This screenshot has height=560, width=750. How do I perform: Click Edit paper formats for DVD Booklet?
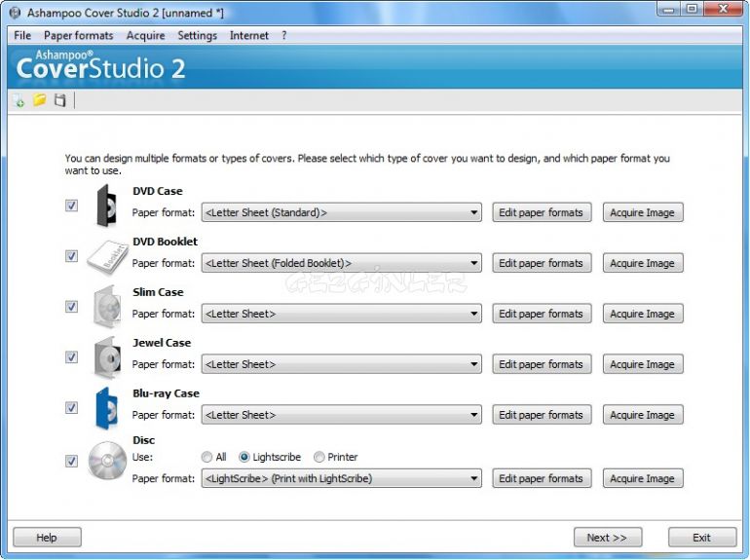pyautogui.click(x=542, y=263)
